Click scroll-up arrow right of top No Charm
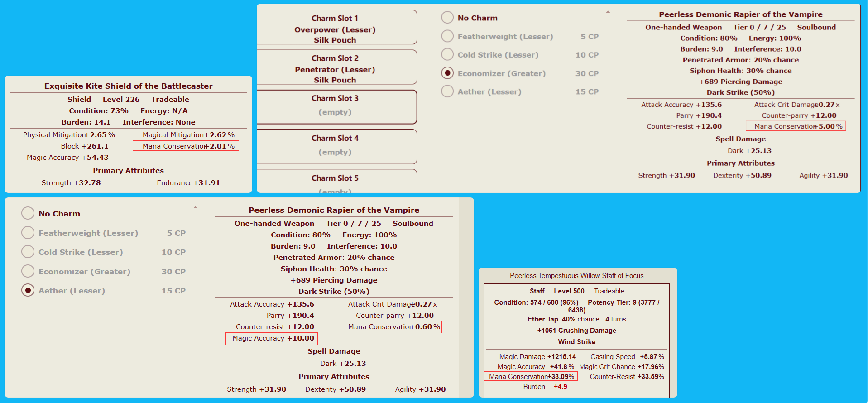868x403 pixels. point(608,12)
